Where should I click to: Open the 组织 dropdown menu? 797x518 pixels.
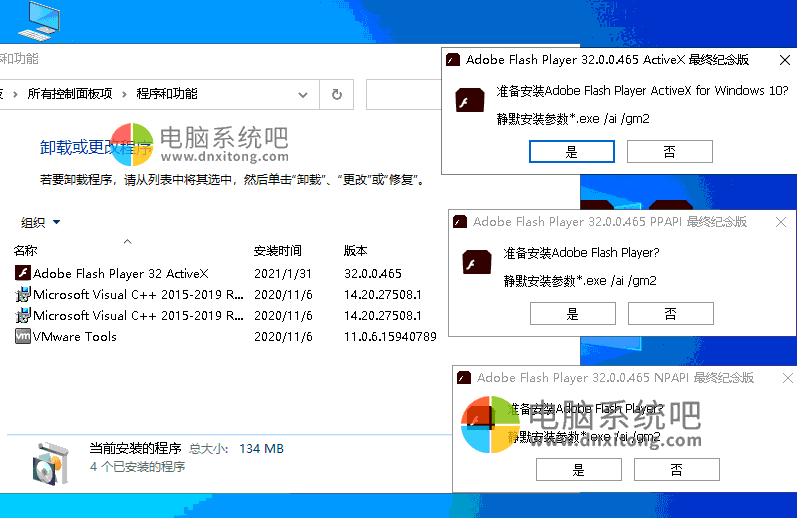41,222
